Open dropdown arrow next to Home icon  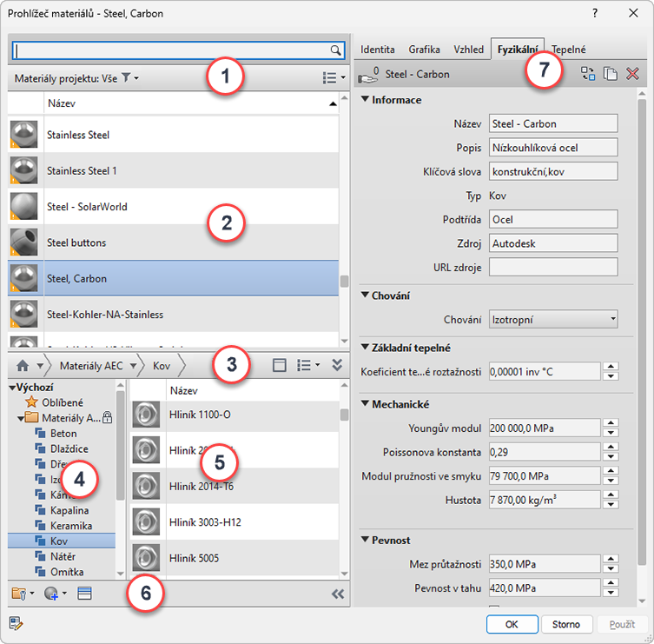pos(40,366)
